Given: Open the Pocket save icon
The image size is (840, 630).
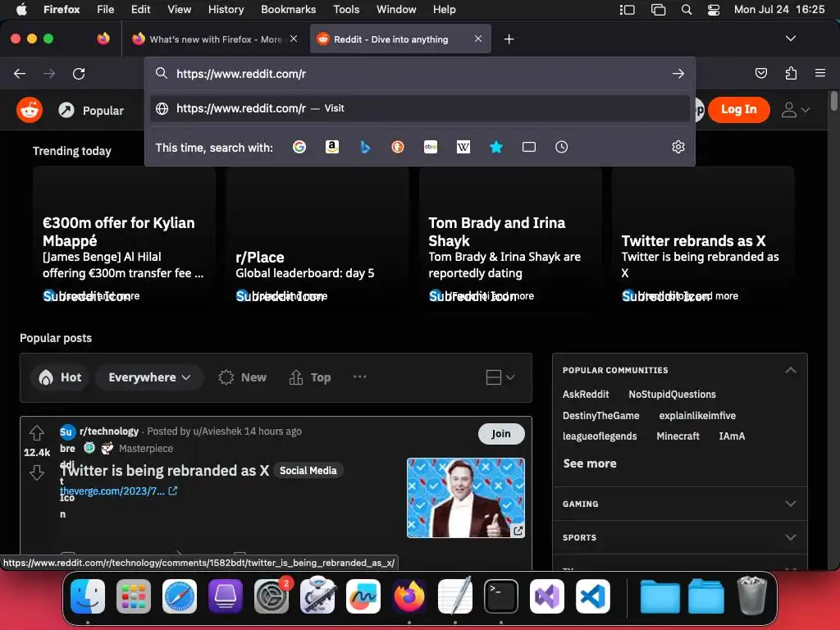Looking at the screenshot, I should coord(760,73).
